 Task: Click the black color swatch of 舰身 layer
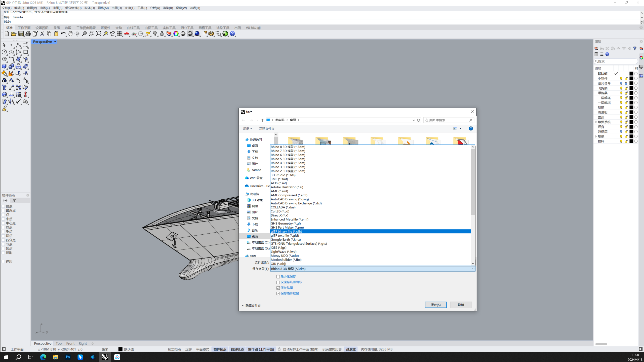click(631, 127)
